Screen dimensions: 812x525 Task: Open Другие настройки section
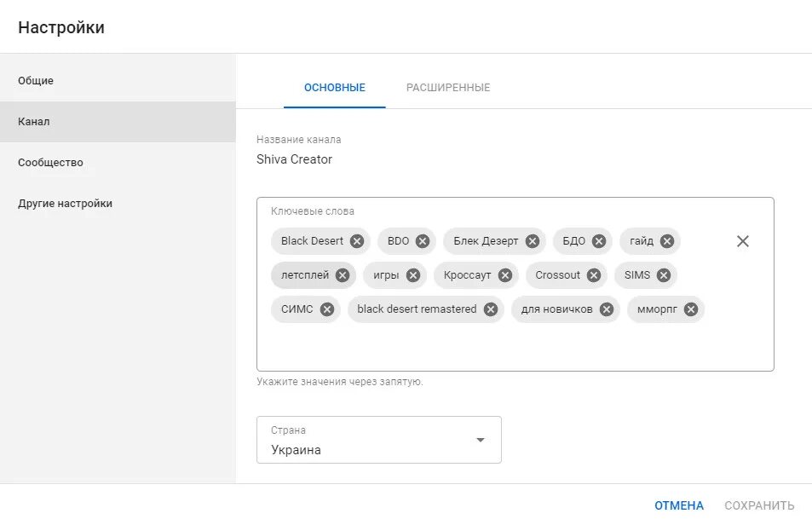pyautogui.click(x=118, y=204)
